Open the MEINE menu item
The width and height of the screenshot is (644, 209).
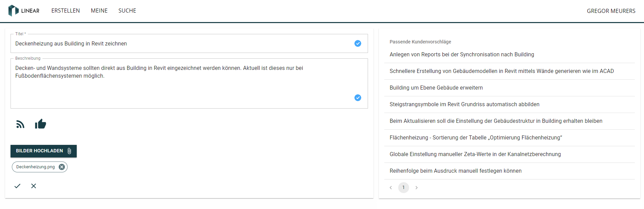[99, 11]
